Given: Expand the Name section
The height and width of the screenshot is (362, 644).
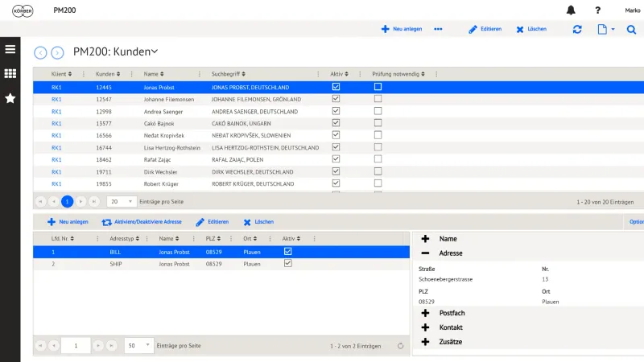Looking at the screenshot, I should coord(425,239).
